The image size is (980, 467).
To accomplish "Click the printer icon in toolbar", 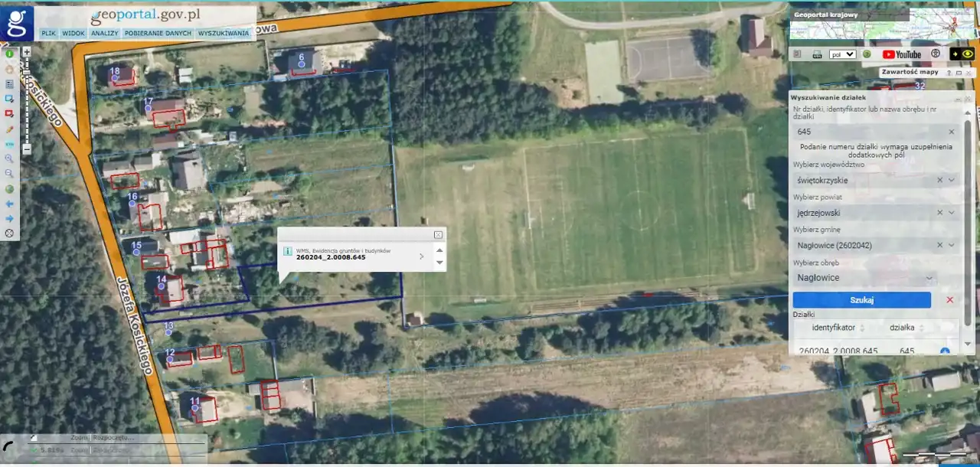I will pos(817,54).
